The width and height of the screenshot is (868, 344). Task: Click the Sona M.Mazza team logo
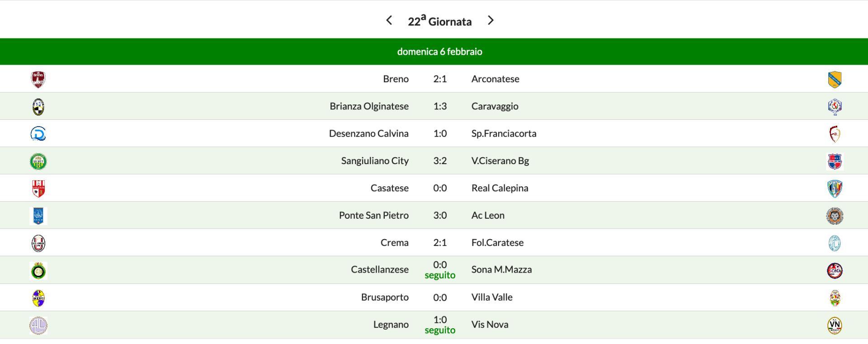[x=835, y=270]
